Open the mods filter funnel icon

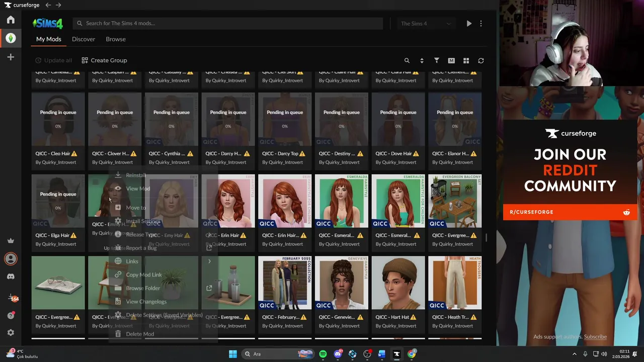pyautogui.click(x=437, y=60)
